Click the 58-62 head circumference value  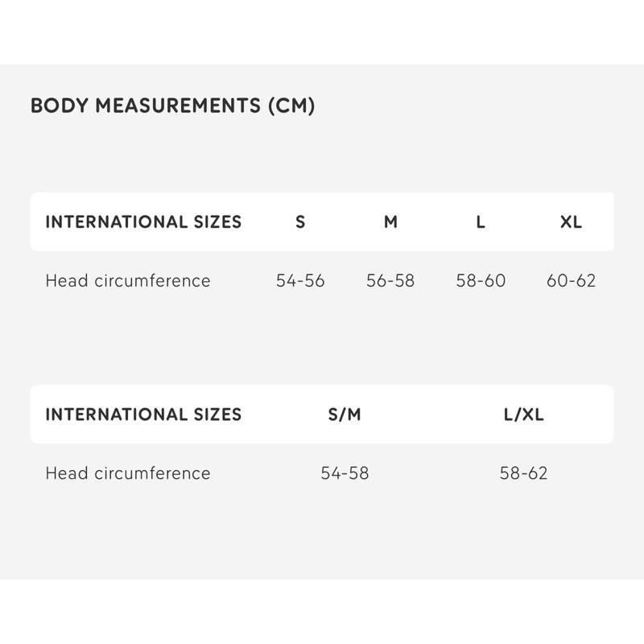tap(524, 473)
